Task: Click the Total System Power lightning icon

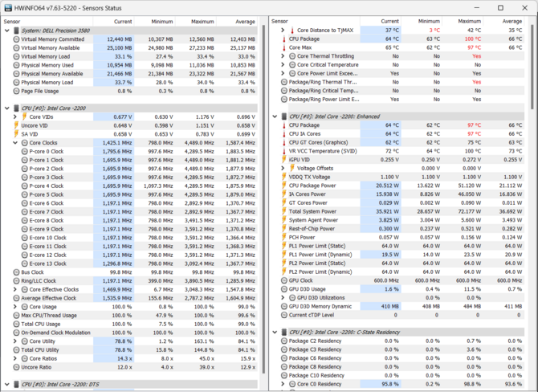Action: click(284, 211)
